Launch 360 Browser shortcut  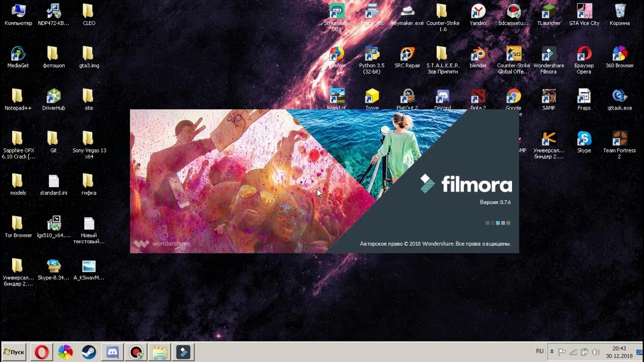pos(620,57)
